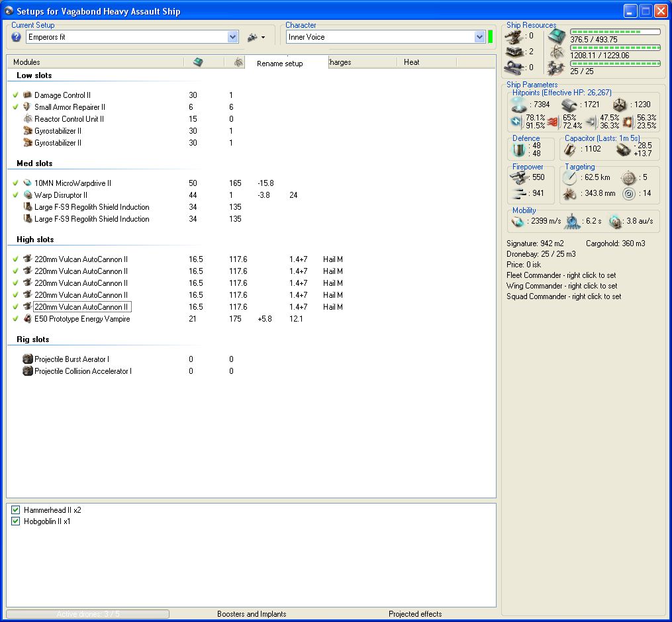Uncheck the Hobgoblin II x1 drone checkbox

(16, 521)
